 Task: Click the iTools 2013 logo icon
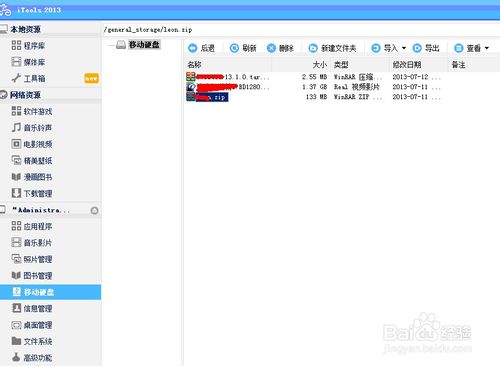pos(5,10)
